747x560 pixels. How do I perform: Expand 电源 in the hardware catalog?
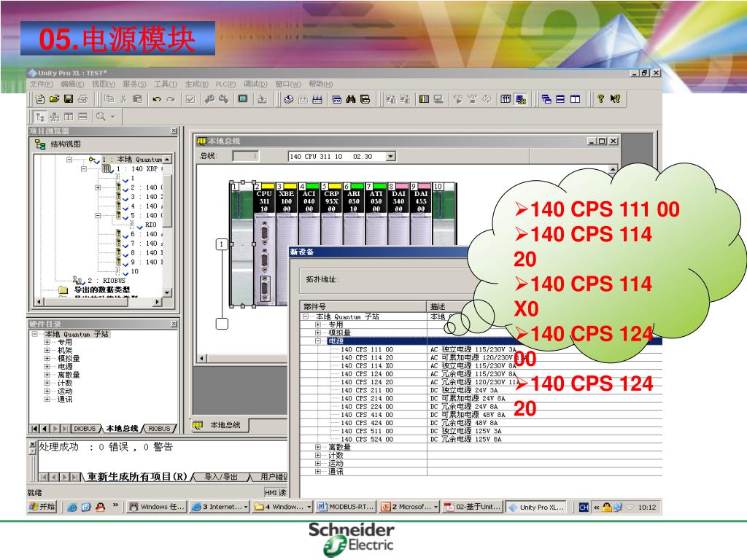(47, 367)
